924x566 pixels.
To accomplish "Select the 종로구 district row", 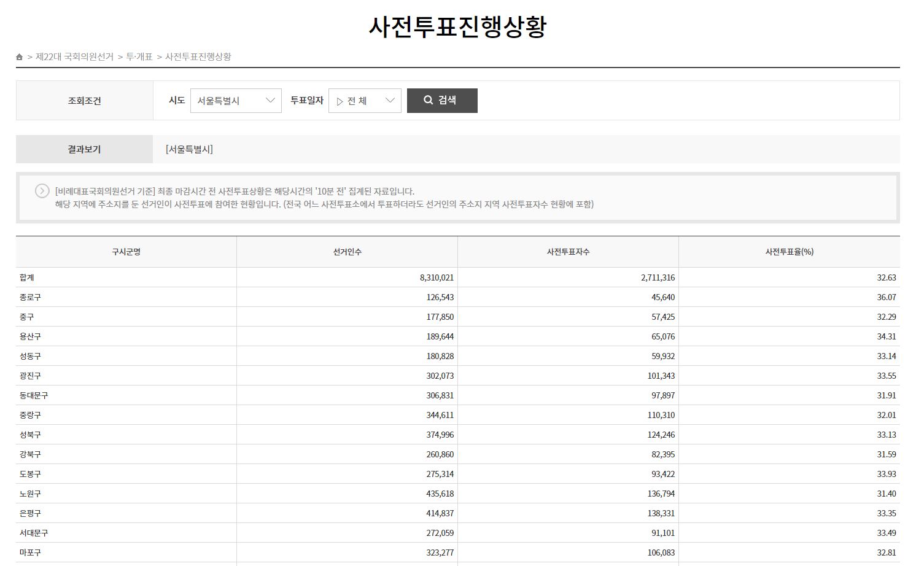I will coord(29,297).
